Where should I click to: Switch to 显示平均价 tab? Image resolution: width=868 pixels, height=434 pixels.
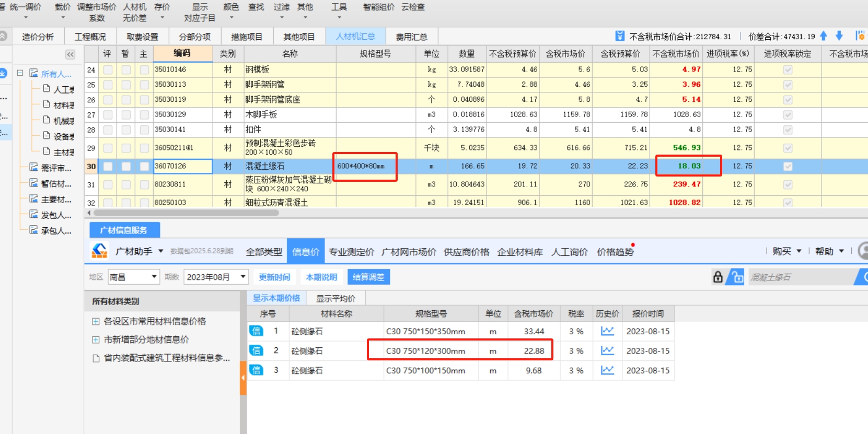335,298
